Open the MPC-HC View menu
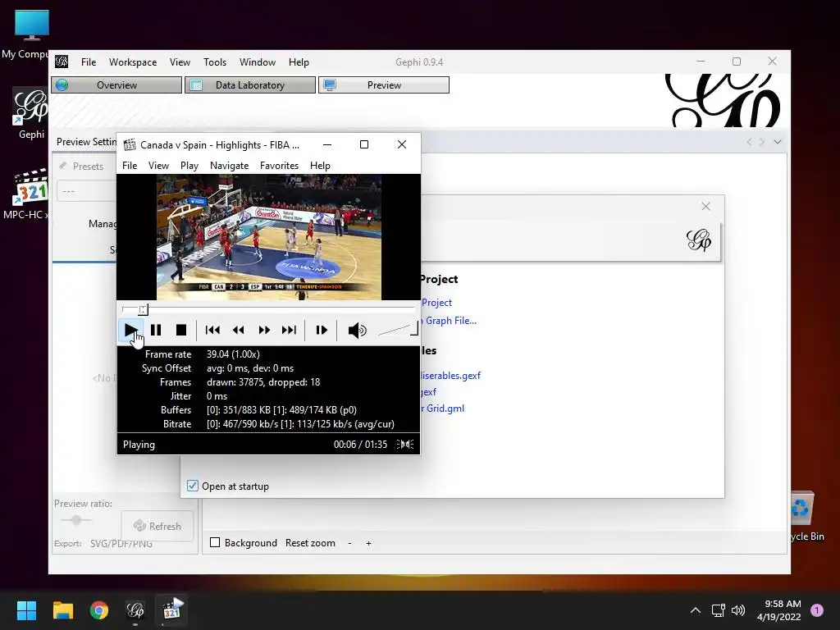Viewport: 840px width, 630px height. pyautogui.click(x=158, y=166)
